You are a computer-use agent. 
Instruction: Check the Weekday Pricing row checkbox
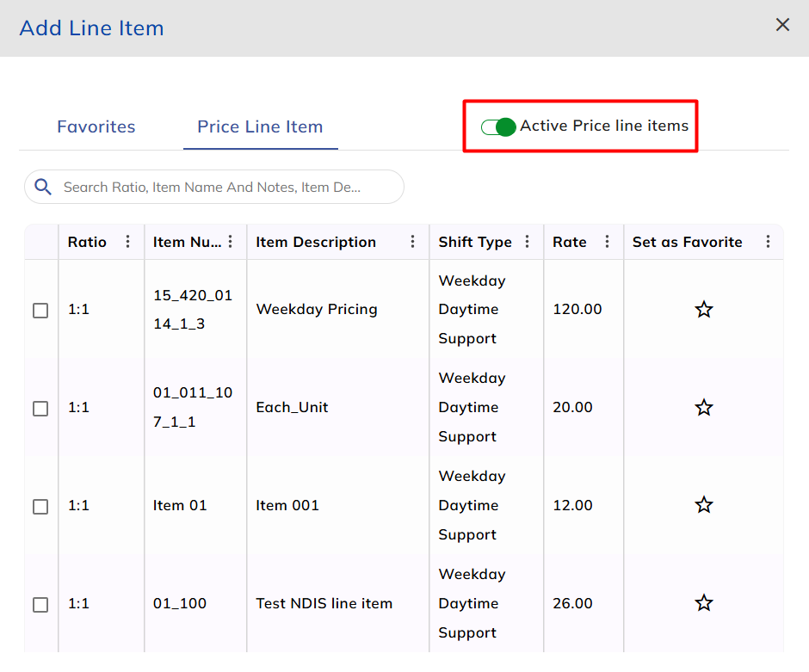pos(40,311)
